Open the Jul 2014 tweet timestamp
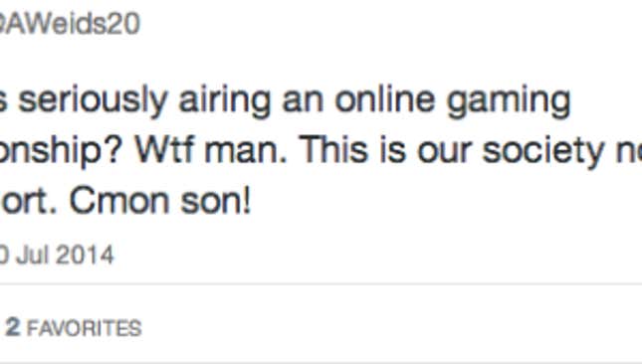This screenshot has height=364, width=642. click(57, 255)
